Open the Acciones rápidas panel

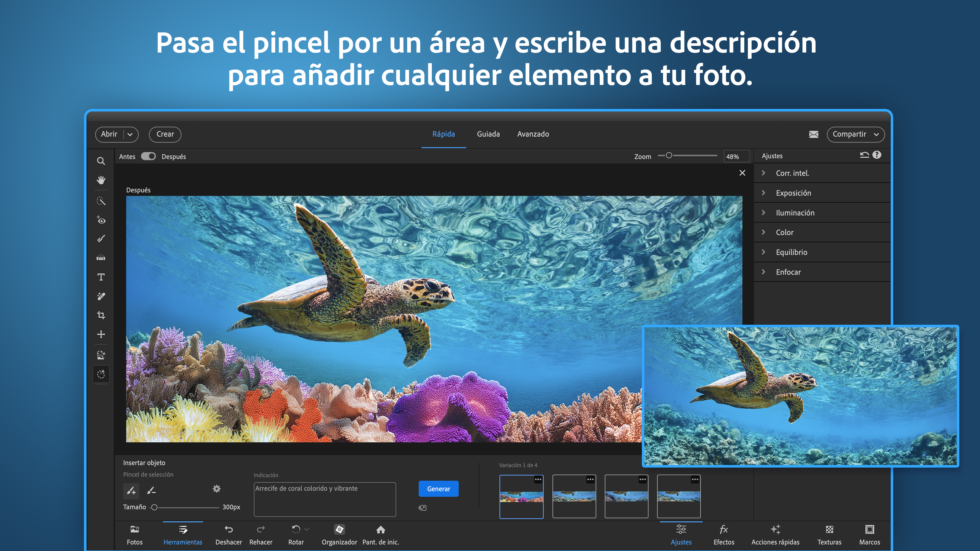pyautogui.click(x=775, y=535)
